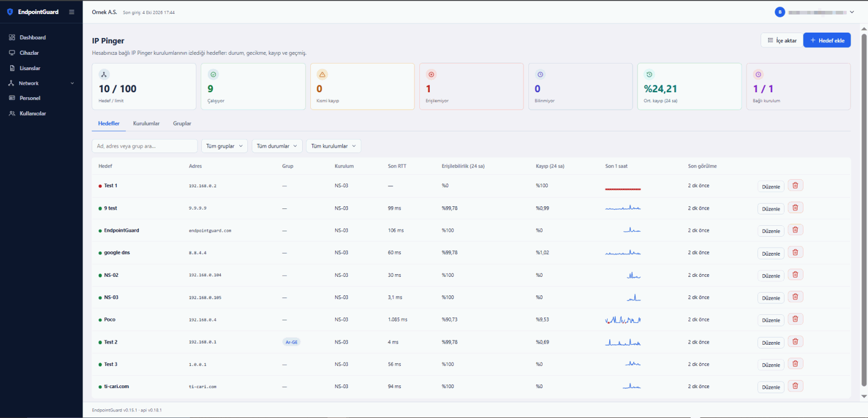The width and height of the screenshot is (868, 418).
Task: Click Düzenle for ti-cari.com
Action: click(x=771, y=387)
